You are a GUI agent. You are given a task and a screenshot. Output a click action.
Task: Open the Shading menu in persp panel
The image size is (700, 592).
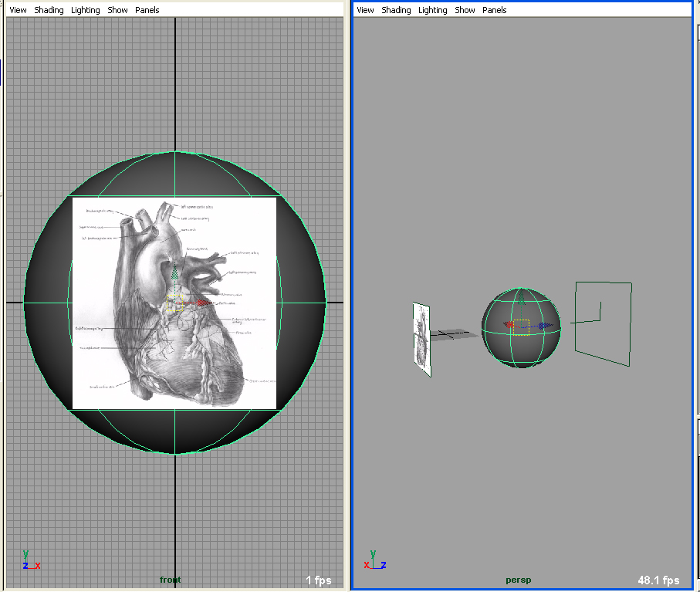(396, 10)
